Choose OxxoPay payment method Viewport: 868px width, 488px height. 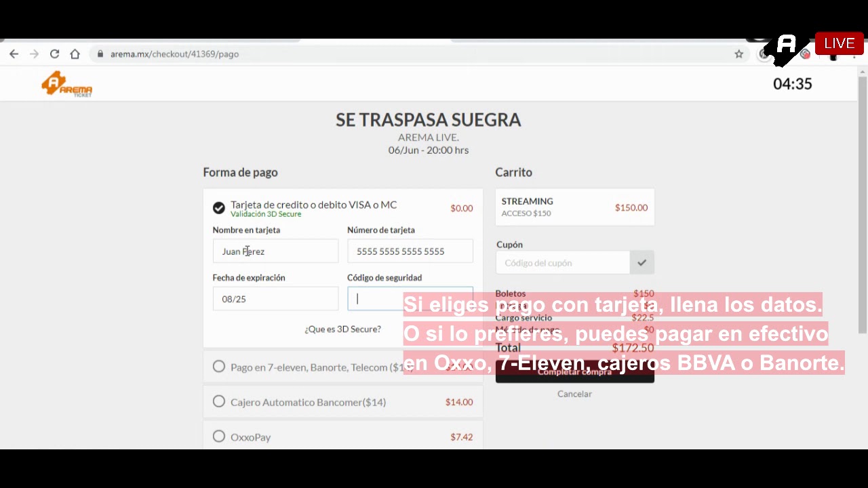(218, 436)
